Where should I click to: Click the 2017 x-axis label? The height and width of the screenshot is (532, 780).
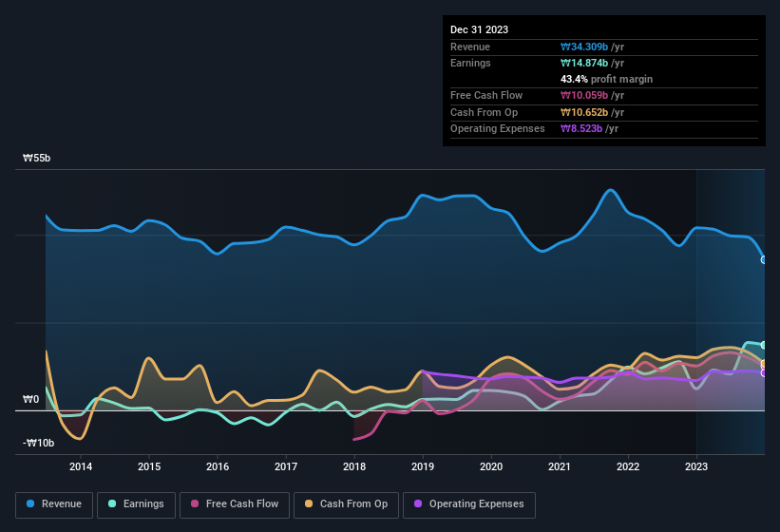(286, 466)
